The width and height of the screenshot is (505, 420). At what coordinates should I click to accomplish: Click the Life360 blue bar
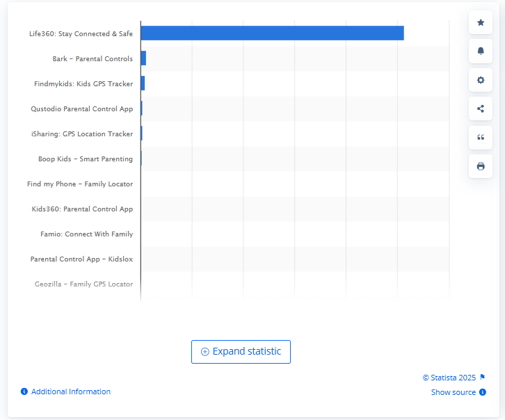(x=273, y=33)
